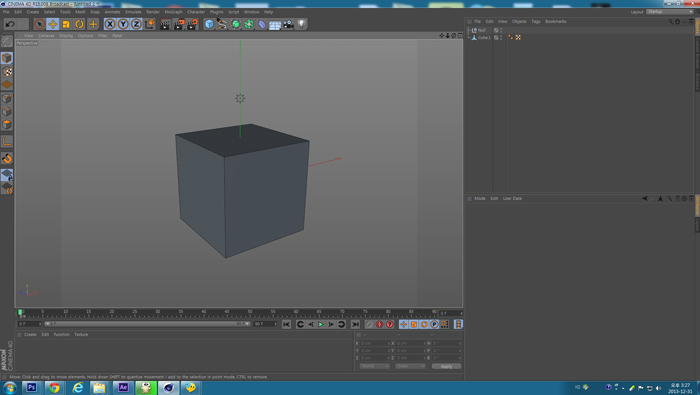Open the Scale mode dropdown
Screen dimensions: 700x395
410,366
